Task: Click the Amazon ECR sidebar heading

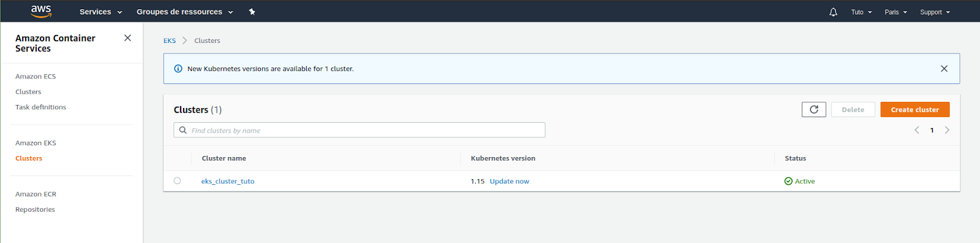Action: pyautogui.click(x=36, y=195)
